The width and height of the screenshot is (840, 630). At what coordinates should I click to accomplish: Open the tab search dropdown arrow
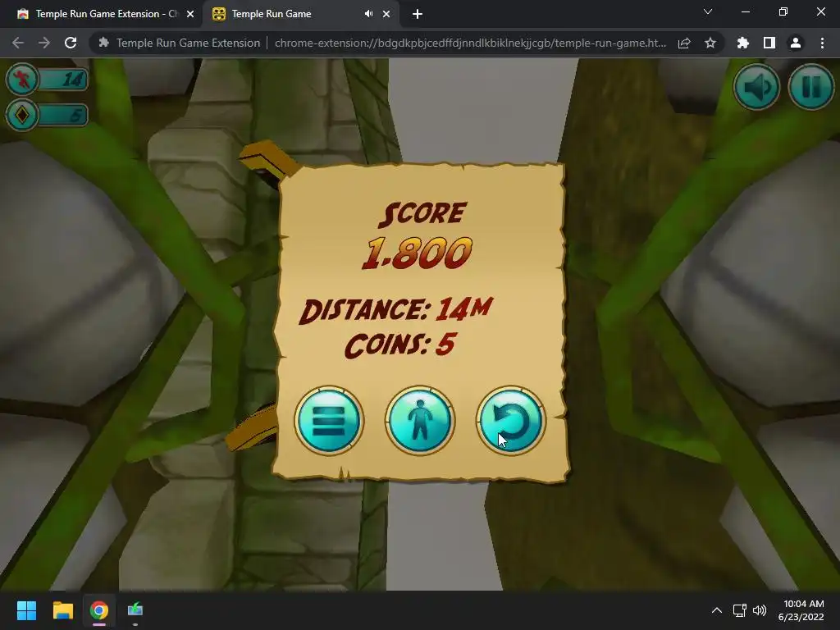tap(708, 11)
